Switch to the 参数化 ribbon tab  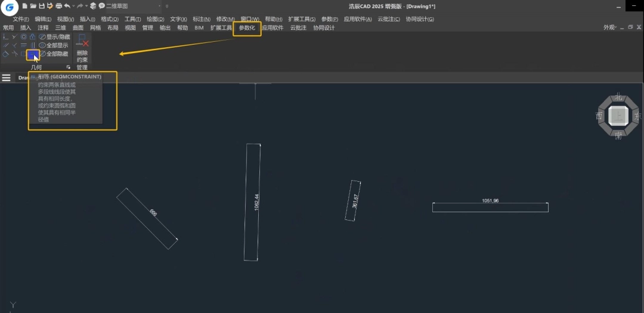click(x=247, y=27)
